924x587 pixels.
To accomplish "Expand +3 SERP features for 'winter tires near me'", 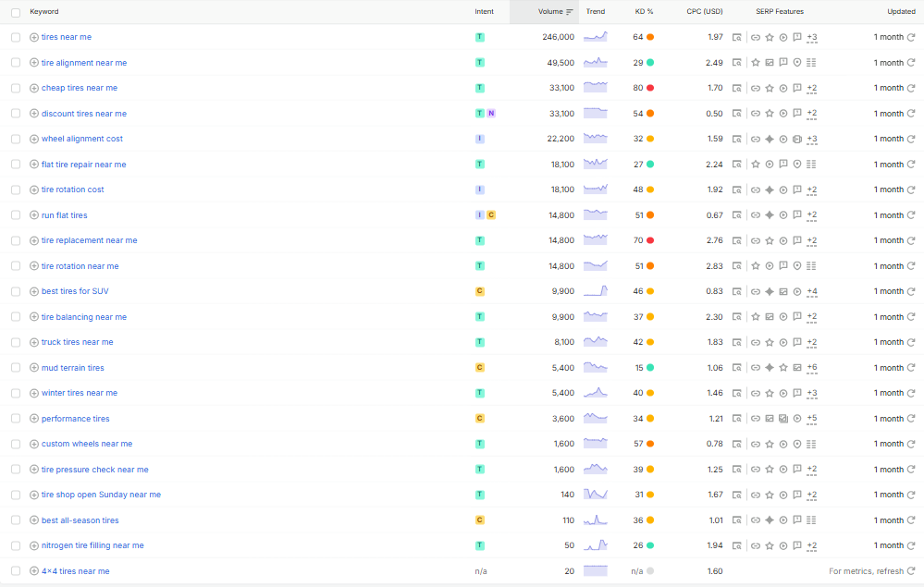I will click(811, 393).
